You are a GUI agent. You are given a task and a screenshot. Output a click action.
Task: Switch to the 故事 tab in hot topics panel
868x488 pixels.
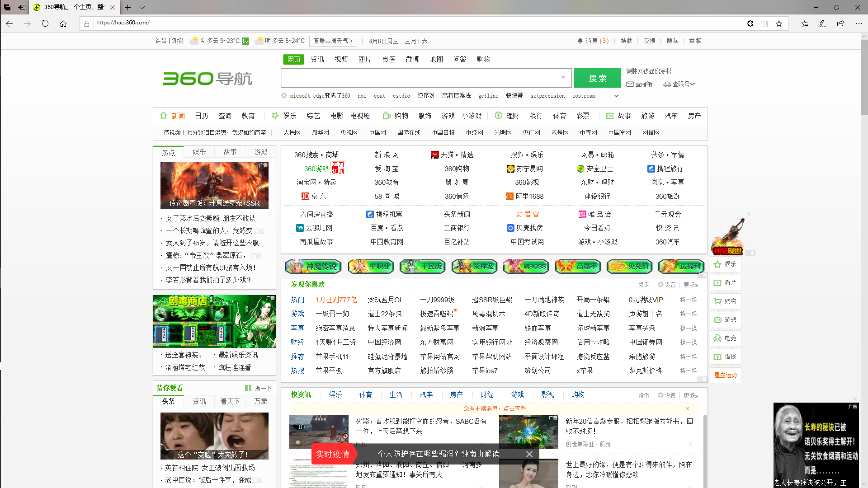pyautogui.click(x=230, y=152)
